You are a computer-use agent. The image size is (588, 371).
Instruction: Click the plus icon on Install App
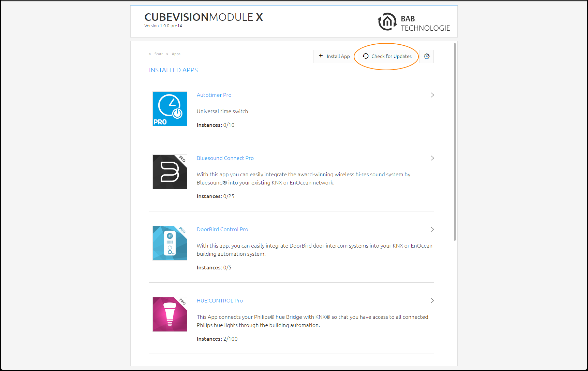pos(321,56)
